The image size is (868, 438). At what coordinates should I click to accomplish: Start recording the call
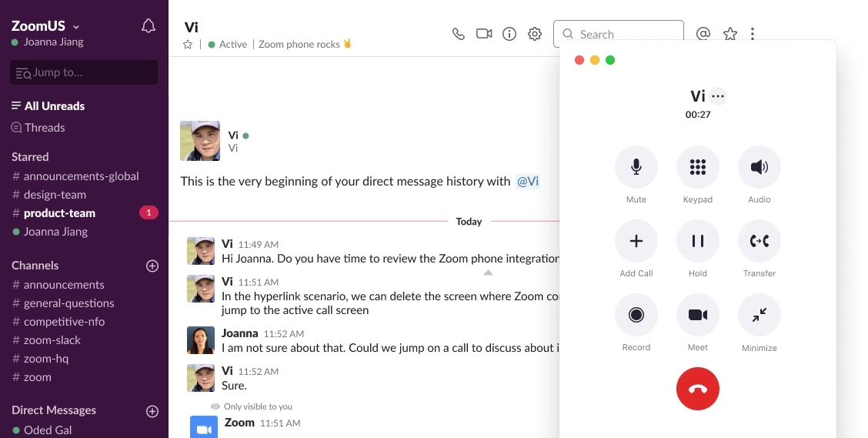pyautogui.click(x=636, y=315)
